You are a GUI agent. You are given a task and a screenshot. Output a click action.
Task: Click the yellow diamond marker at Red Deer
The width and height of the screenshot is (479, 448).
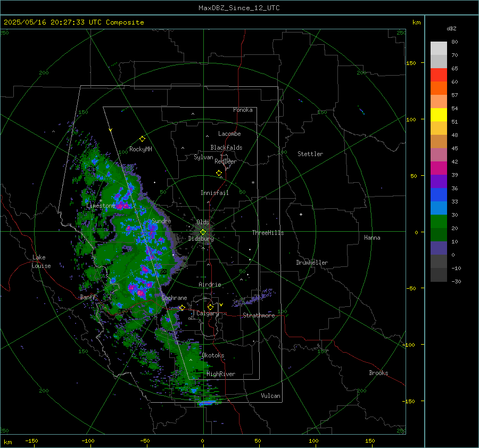coord(219,173)
